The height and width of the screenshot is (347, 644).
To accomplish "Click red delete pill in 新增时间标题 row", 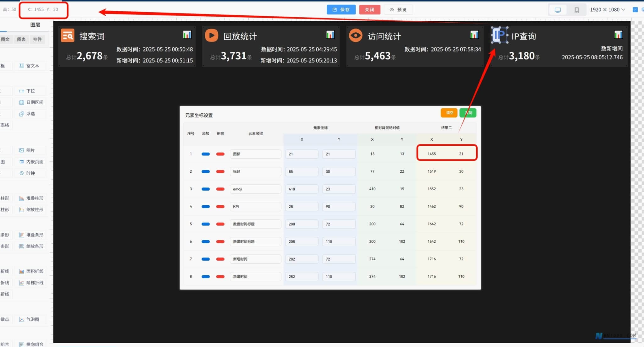I will click(x=220, y=241).
